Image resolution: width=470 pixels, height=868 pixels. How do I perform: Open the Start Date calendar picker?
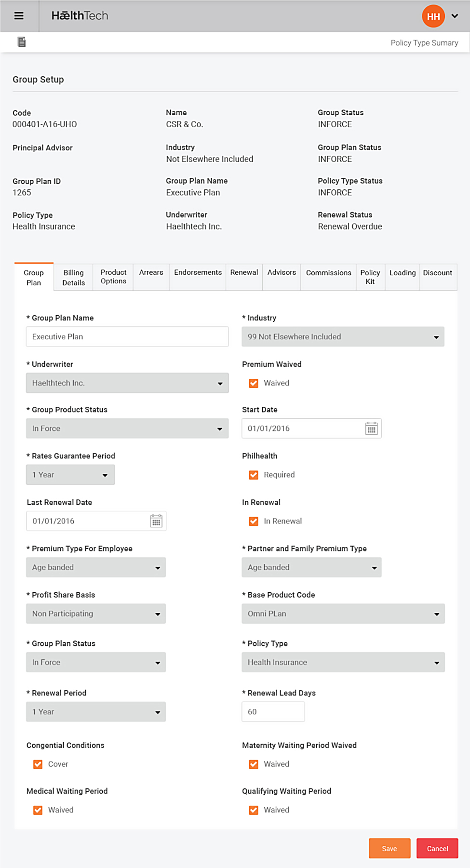click(371, 428)
